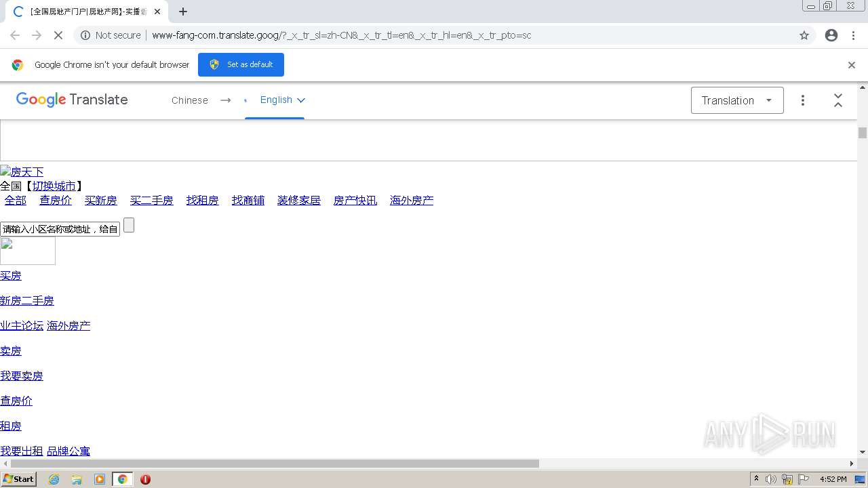Expand the English target language dropdown

click(x=283, y=100)
